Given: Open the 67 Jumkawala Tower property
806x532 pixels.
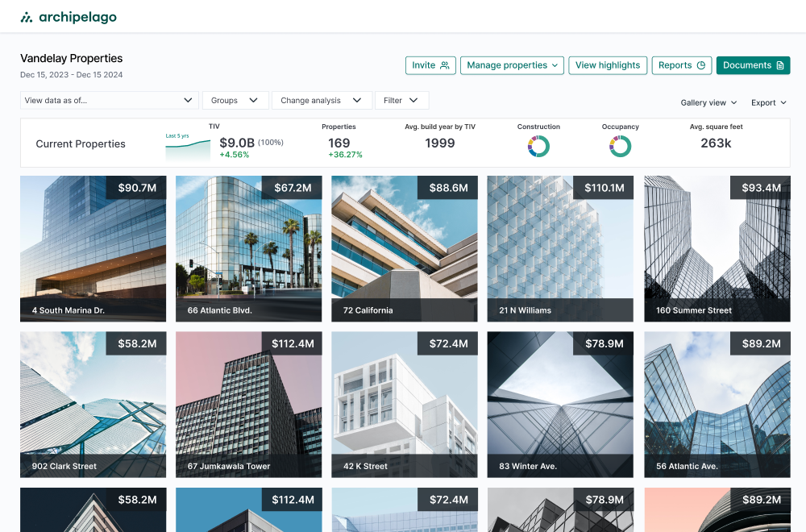Looking at the screenshot, I should pos(248,404).
